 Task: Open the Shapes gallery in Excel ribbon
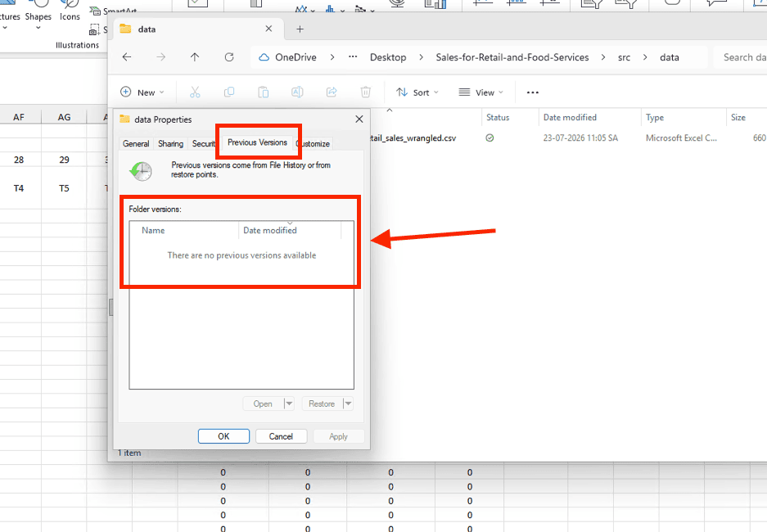coord(38,15)
